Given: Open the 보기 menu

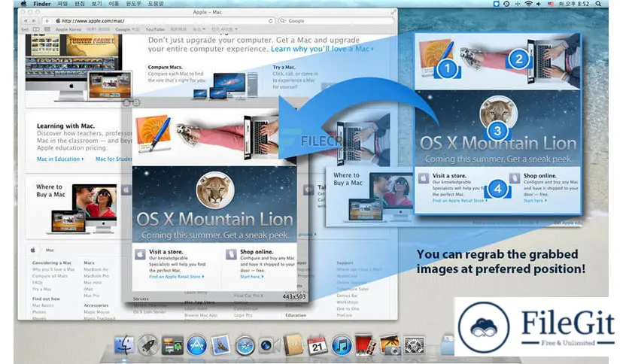Looking at the screenshot, I should coord(96,4).
